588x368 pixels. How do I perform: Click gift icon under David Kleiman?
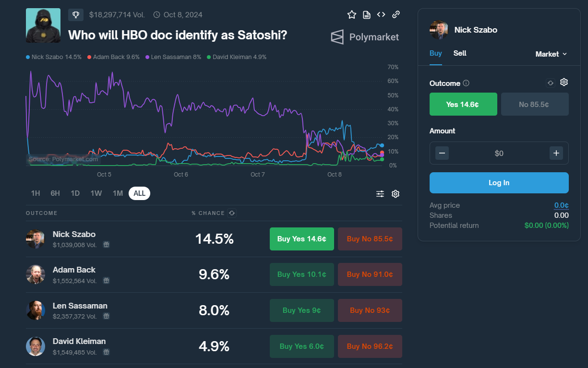107,352
